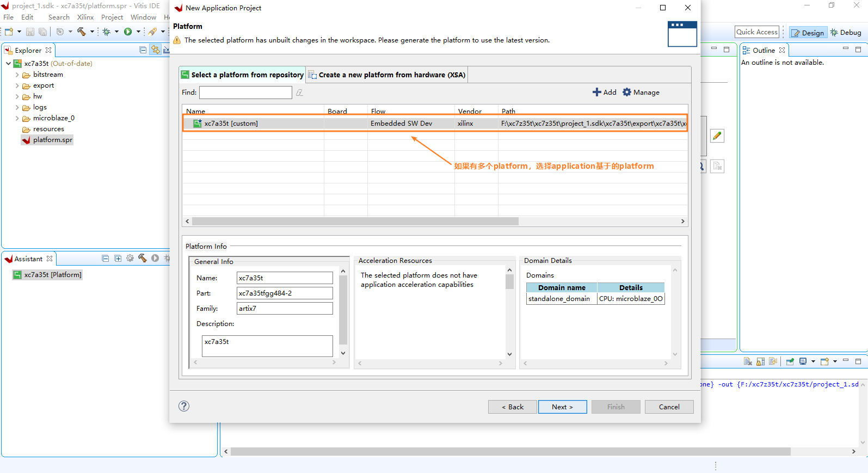Select platform.spr in Explorer
This screenshot has height=473, width=868.
pyautogui.click(x=47, y=140)
